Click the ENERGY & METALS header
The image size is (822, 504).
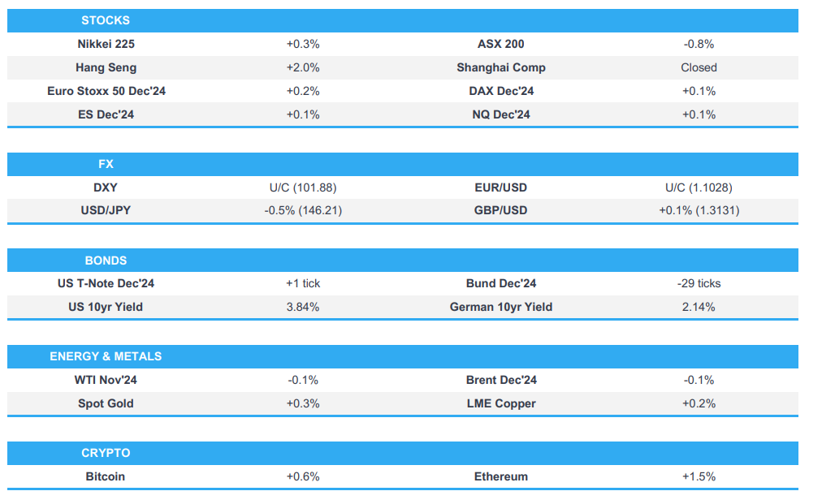click(106, 356)
